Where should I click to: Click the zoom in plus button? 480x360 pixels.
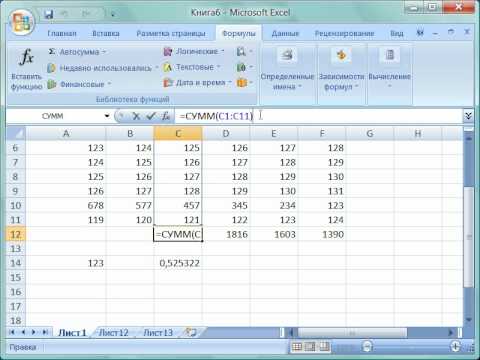point(455,347)
